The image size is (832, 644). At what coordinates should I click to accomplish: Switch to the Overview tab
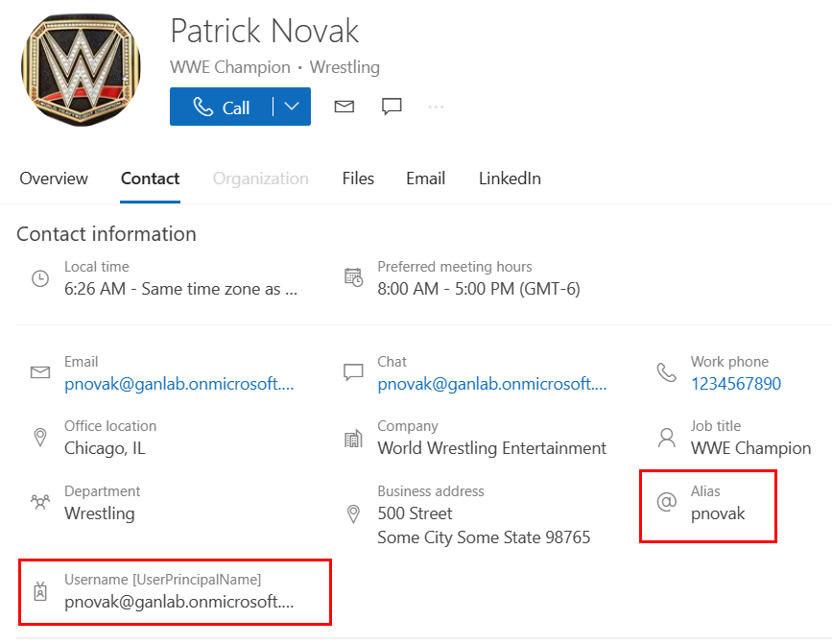[x=54, y=179]
